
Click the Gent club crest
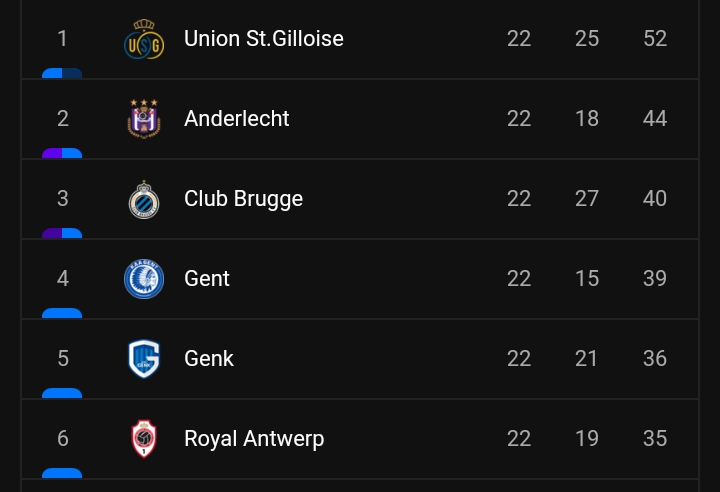tap(144, 279)
